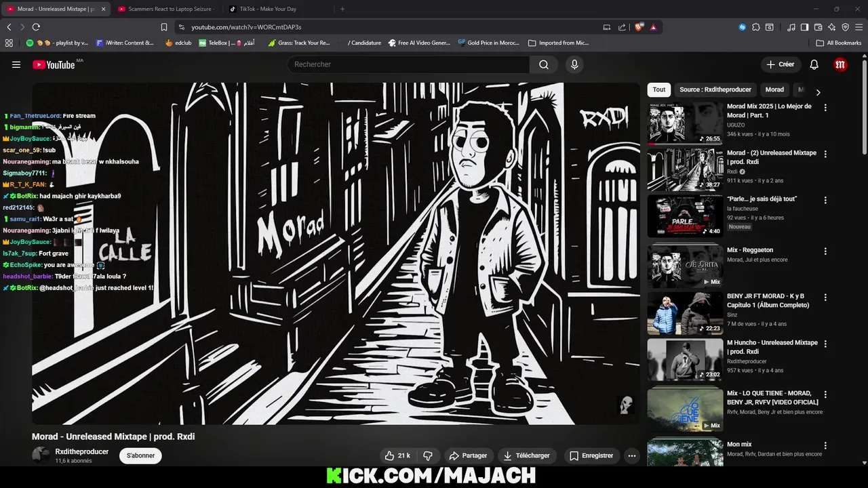Save video with the Enregistrer button
The width and height of the screenshot is (868, 488).
coord(591,455)
